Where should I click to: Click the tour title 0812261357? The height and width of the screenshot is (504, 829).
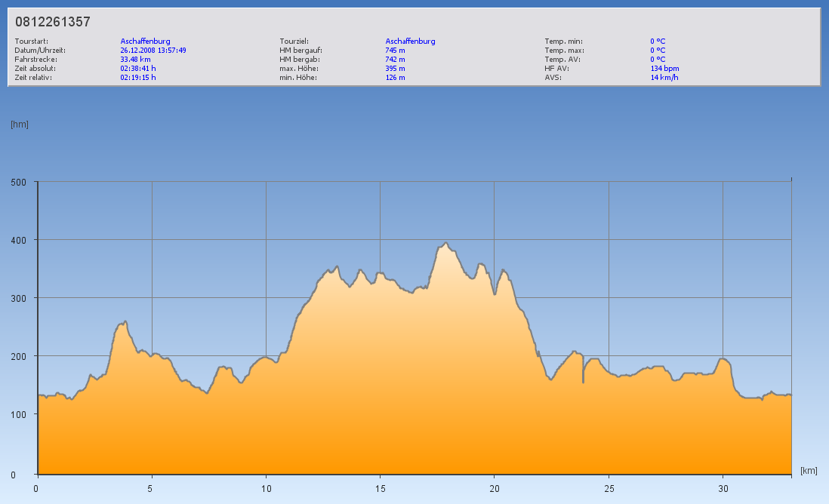point(53,22)
